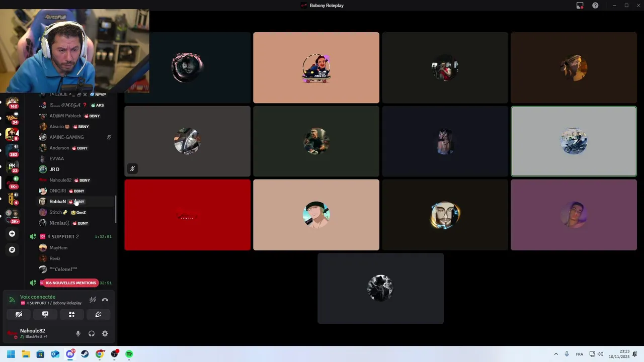The height and width of the screenshot is (362, 644).
Task: Switch FRA keyboard language
Action: pos(580,354)
